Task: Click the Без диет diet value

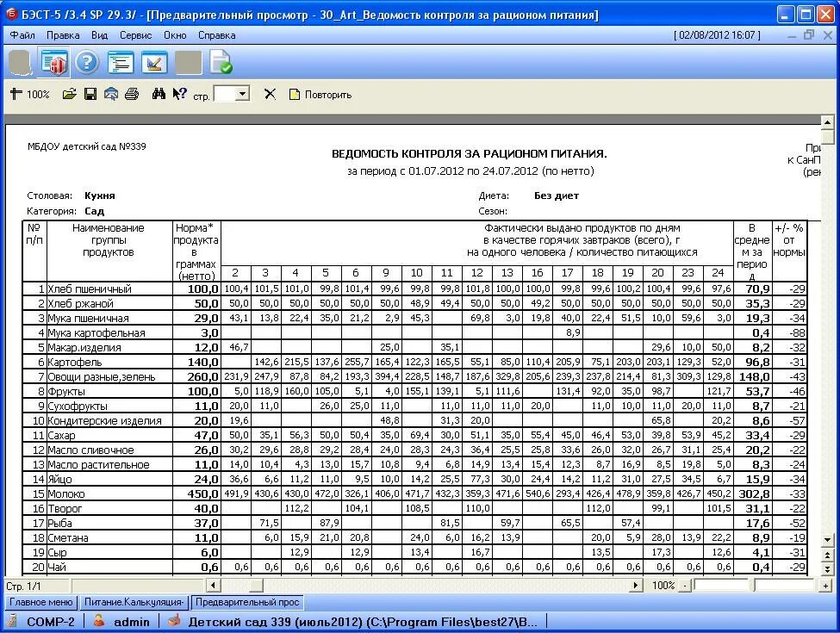Action: (x=557, y=195)
